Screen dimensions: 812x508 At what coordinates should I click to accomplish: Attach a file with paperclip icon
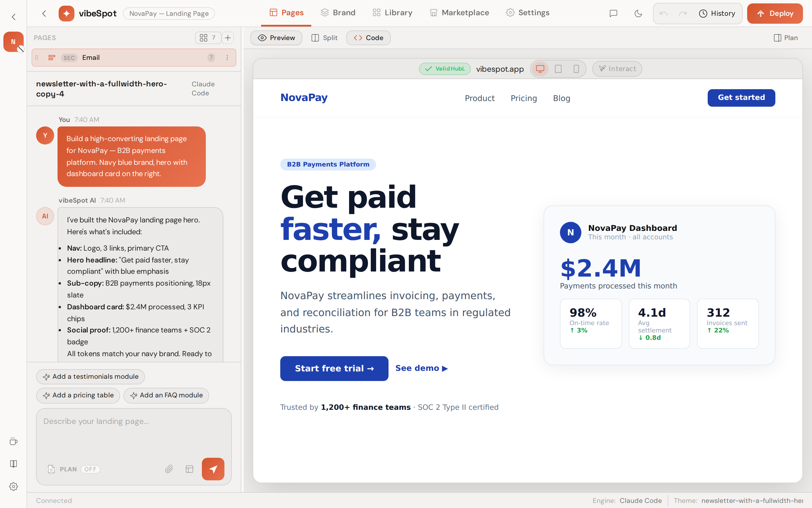point(169,469)
